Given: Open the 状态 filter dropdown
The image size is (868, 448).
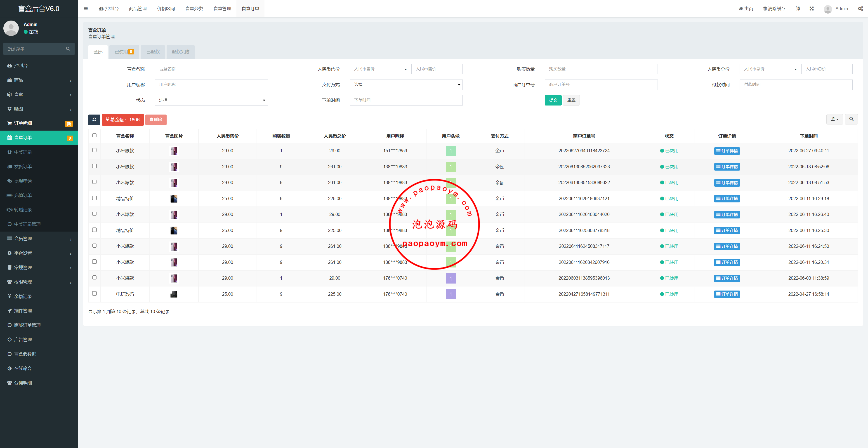Looking at the screenshot, I should (211, 100).
